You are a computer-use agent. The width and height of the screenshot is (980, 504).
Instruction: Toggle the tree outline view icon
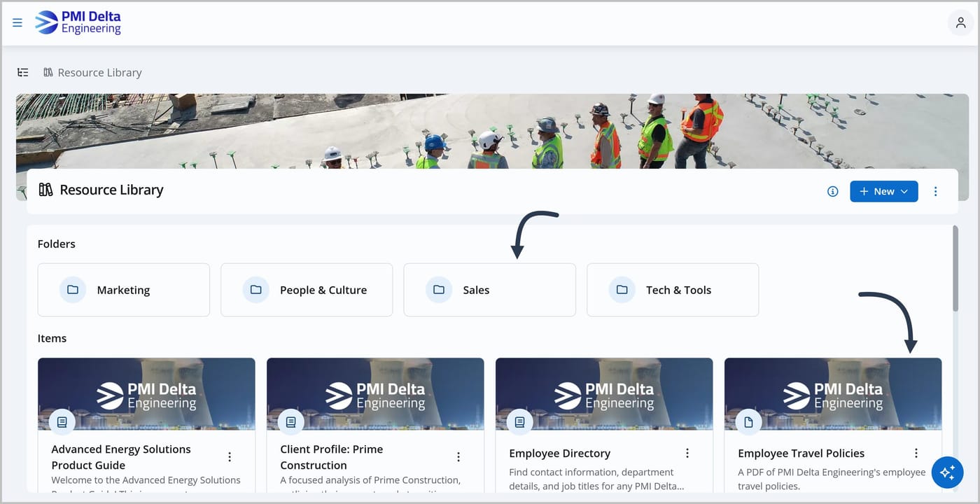point(23,72)
